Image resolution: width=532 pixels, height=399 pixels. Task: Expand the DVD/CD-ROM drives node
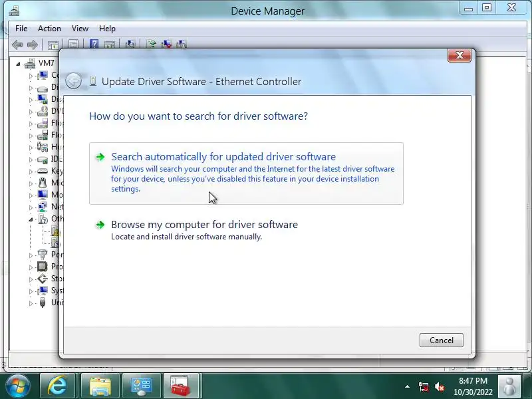click(x=31, y=112)
